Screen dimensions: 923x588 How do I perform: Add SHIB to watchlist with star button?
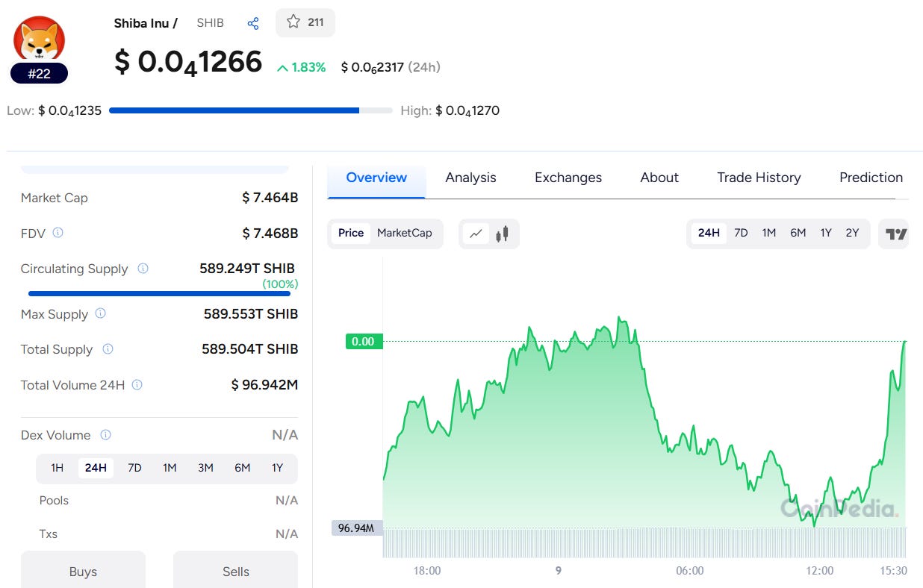305,22
